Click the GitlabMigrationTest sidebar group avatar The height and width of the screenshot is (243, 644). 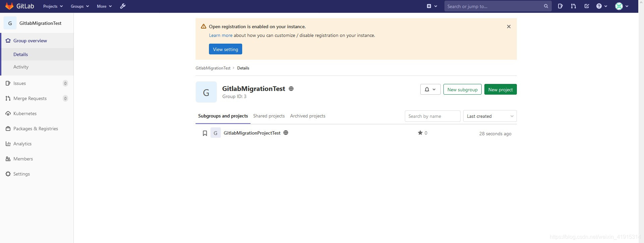(10, 23)
